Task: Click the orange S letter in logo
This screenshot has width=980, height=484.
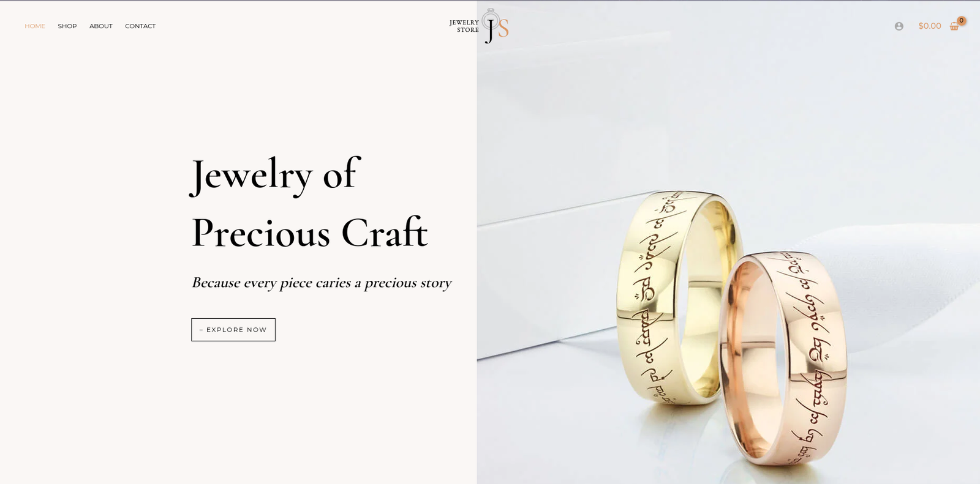Action: [x=503, y=28]
